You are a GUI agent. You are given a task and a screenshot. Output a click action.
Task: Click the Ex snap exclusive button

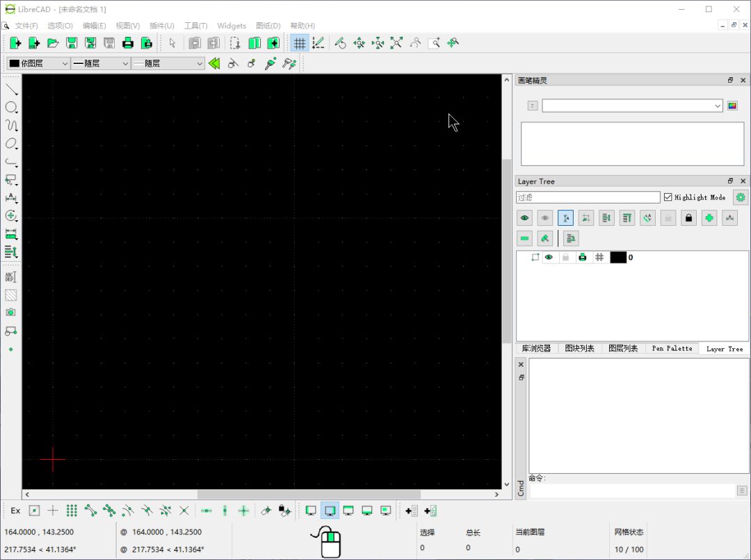(15, 511)
